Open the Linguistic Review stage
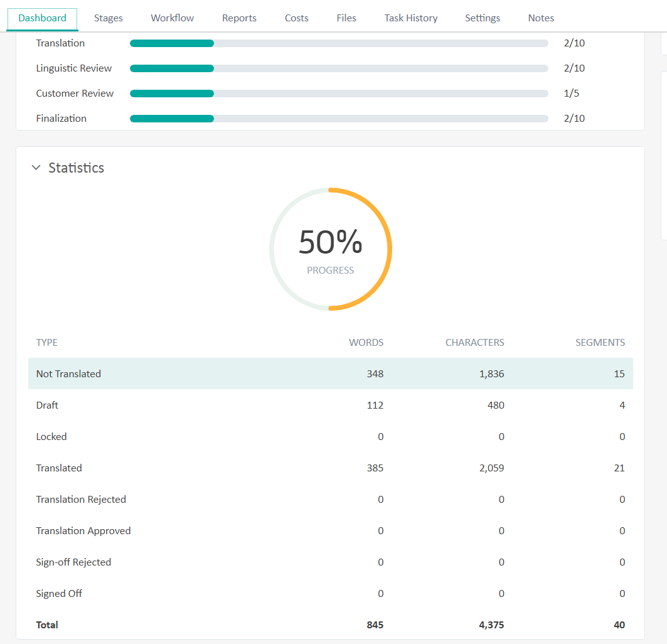This screenshot has width=667, height=644. [x=74, y=68]
